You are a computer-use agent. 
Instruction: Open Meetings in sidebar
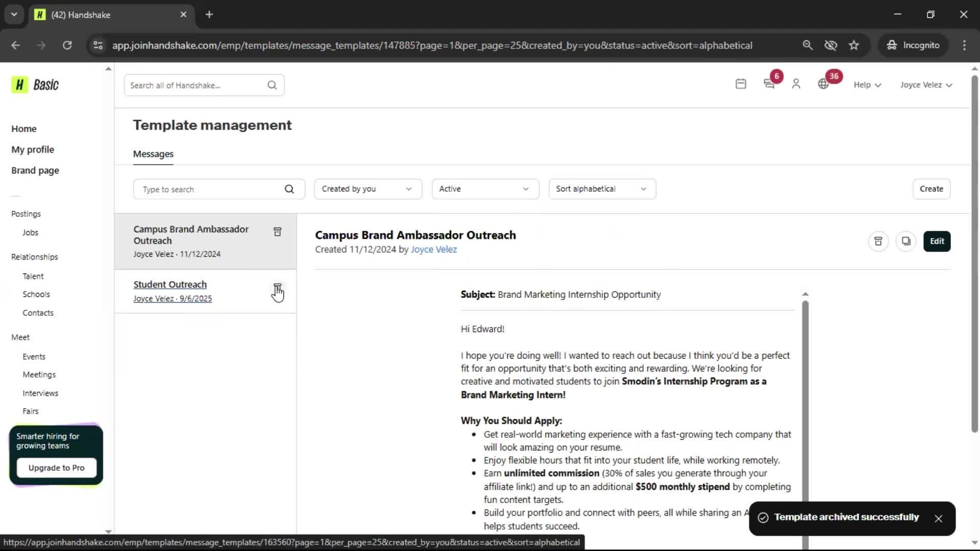pos(39,374)
